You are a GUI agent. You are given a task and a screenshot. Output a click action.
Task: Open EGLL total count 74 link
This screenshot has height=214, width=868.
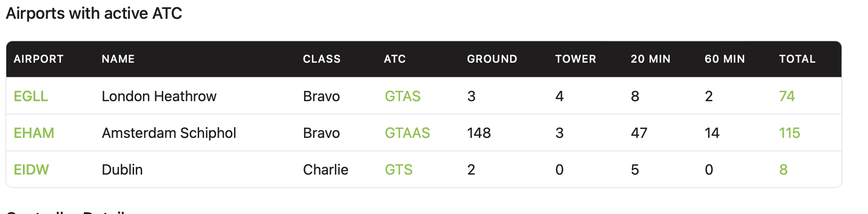coord(786,96)
